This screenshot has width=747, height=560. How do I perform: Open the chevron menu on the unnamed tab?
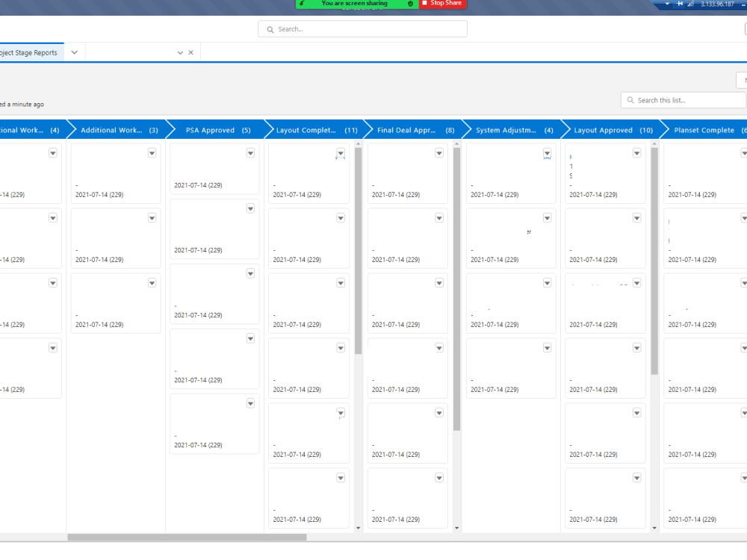click(x=180, y=52)
